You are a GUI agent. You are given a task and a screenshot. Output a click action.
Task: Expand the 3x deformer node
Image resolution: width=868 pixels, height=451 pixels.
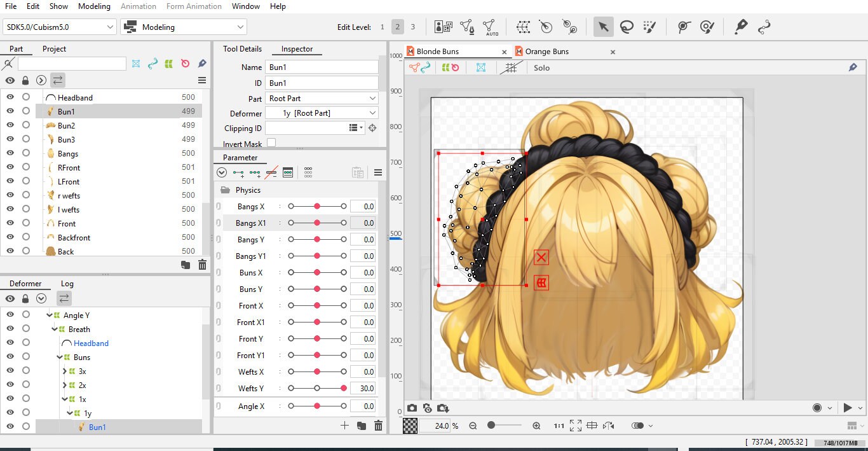point(64,371)
